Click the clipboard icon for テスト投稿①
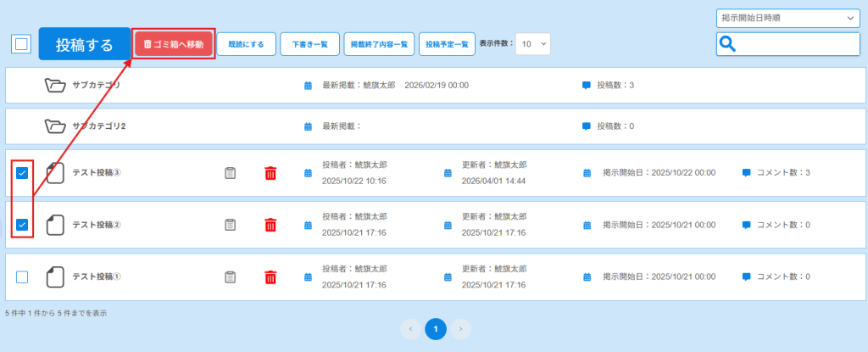 coord(230,277)
